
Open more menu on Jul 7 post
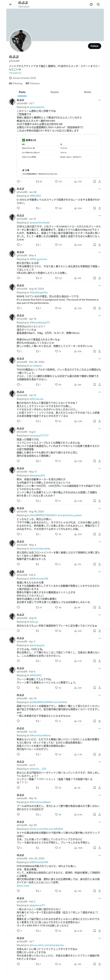(x=99, y=100)
